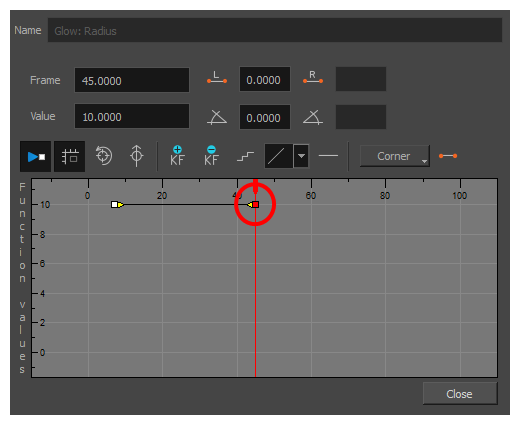
Task: Select the red keyframe at frame 45
Action: pyautogui.click(x=256, y=205)
